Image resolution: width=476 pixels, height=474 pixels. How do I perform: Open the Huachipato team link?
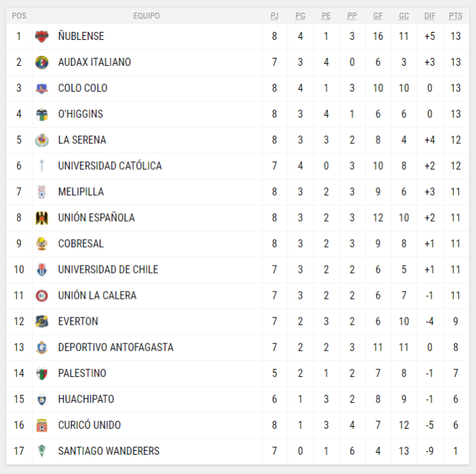tap(86, 399)
